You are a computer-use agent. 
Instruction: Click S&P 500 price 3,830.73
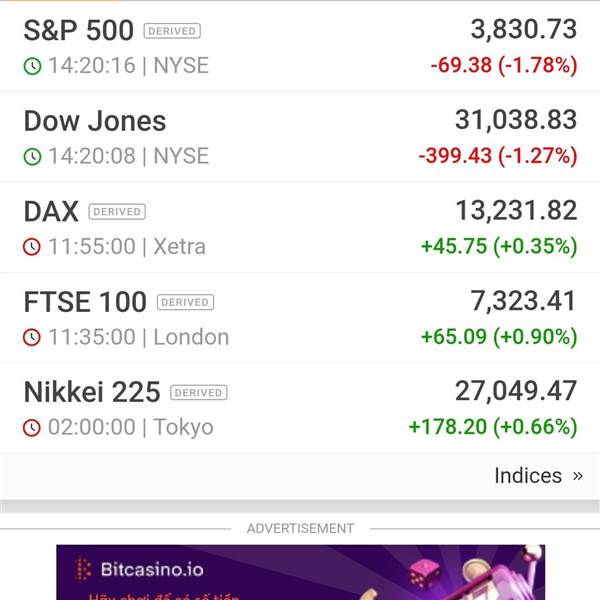[x=523, y=29]
